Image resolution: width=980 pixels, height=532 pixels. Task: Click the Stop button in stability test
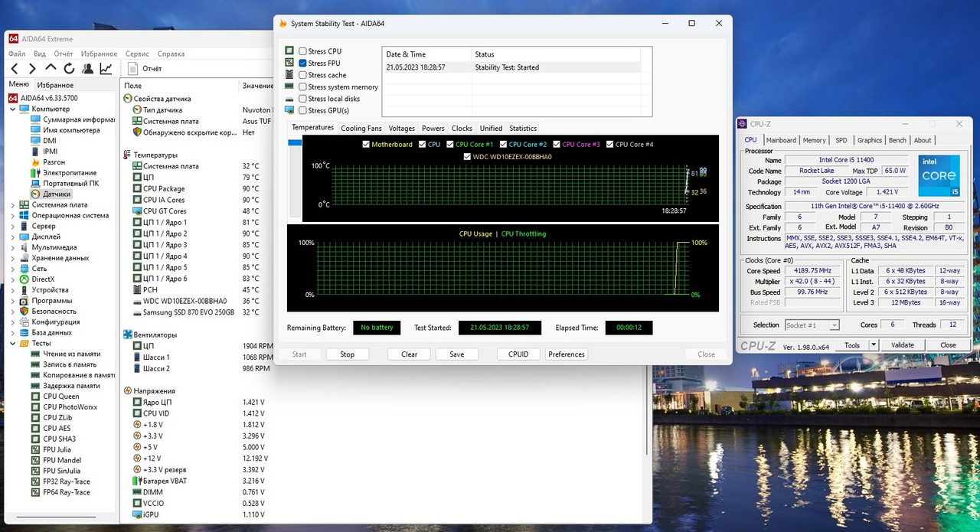pos(347,354)
